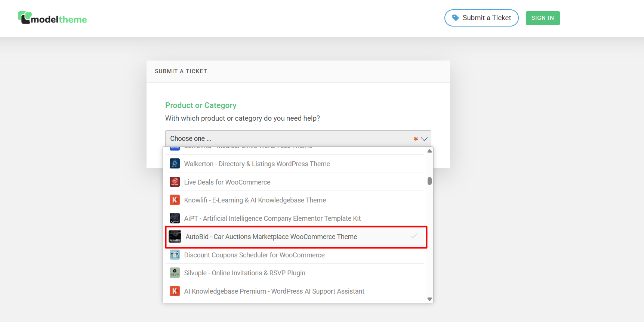Viewport: 644px width, 322px height.
Task: Click the AI Knowledgebase Premium K icon
Action: tap(175, 291)
